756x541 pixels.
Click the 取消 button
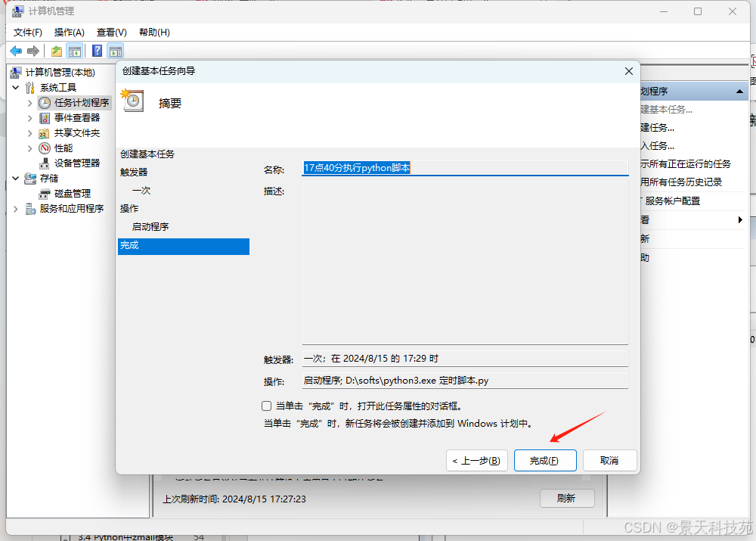tap(609, 460)
